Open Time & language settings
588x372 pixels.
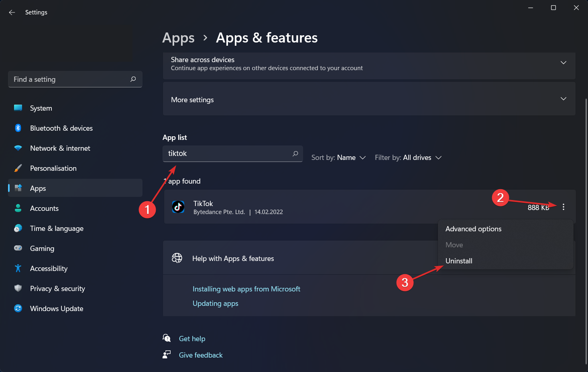pos(75,228)
